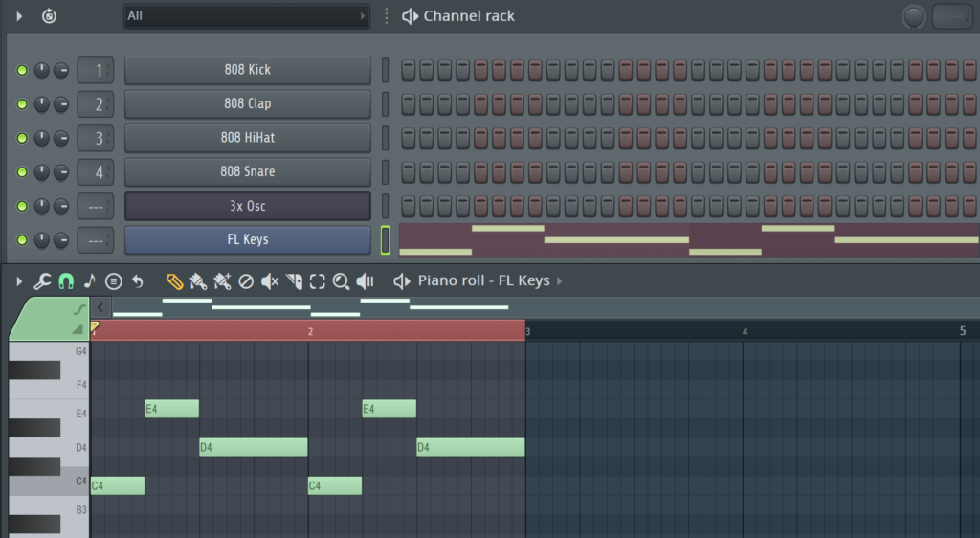This screenshot has width=980, height=538.
Task: Choose the Slice tool
Action: [294, 281]
